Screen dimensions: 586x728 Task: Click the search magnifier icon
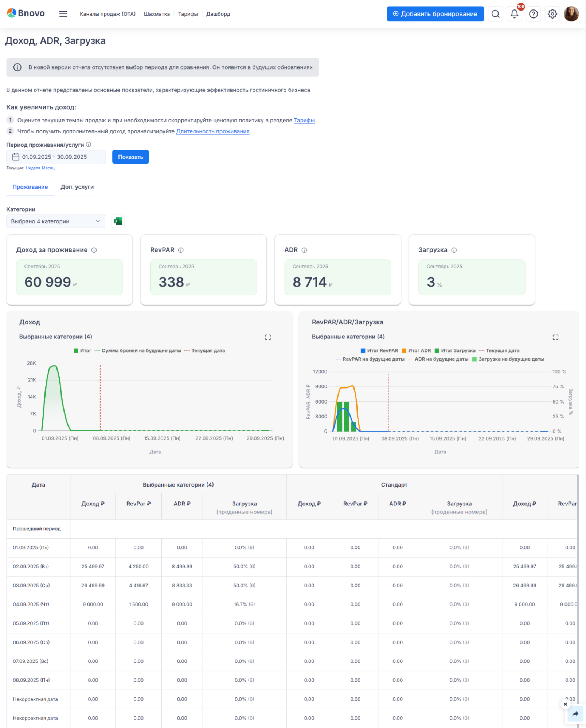(495, 14)
